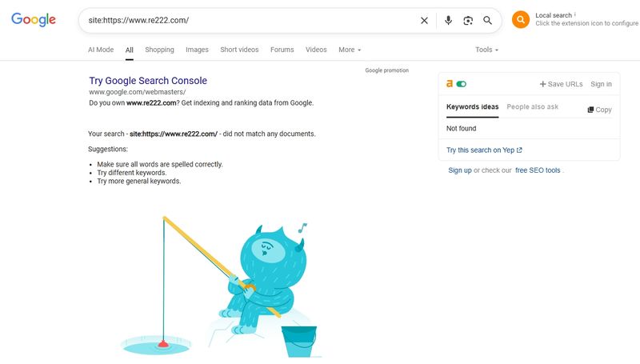
Task: Click the magnifying glass search icon
Action: pos(487,21)
